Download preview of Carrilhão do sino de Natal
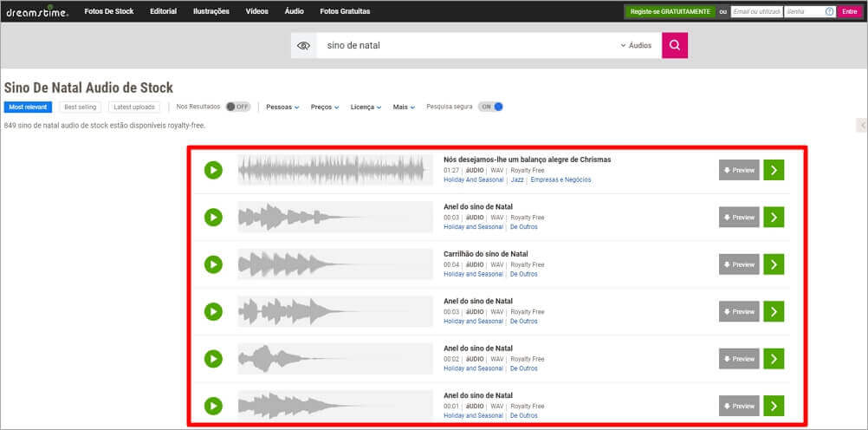 click(x=739, y=264)
